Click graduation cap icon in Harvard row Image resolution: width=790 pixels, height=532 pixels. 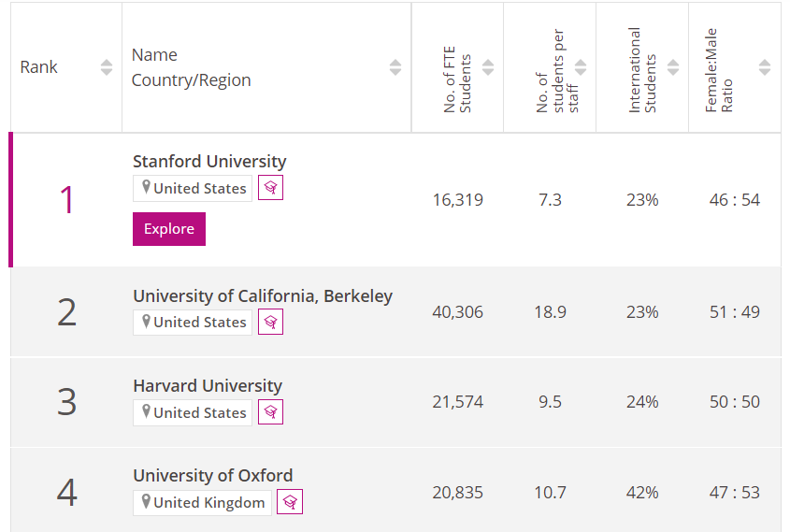(x=270, y=412)
